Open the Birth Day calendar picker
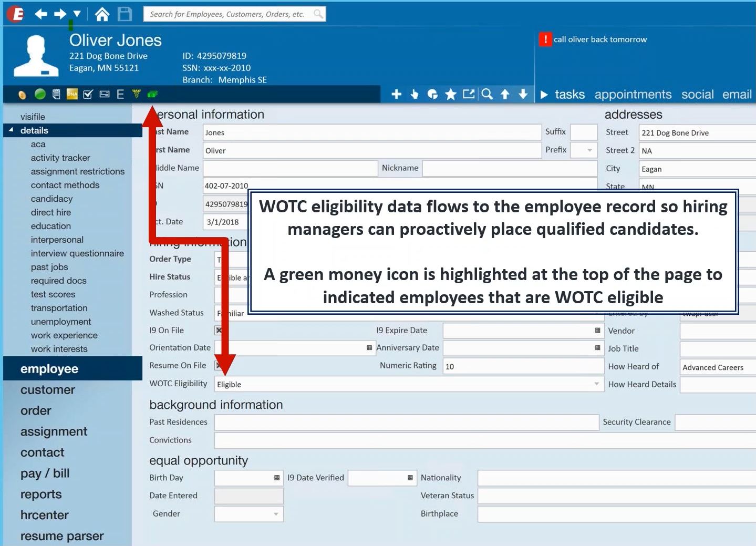Screen dimensions: 756x546 277,478
